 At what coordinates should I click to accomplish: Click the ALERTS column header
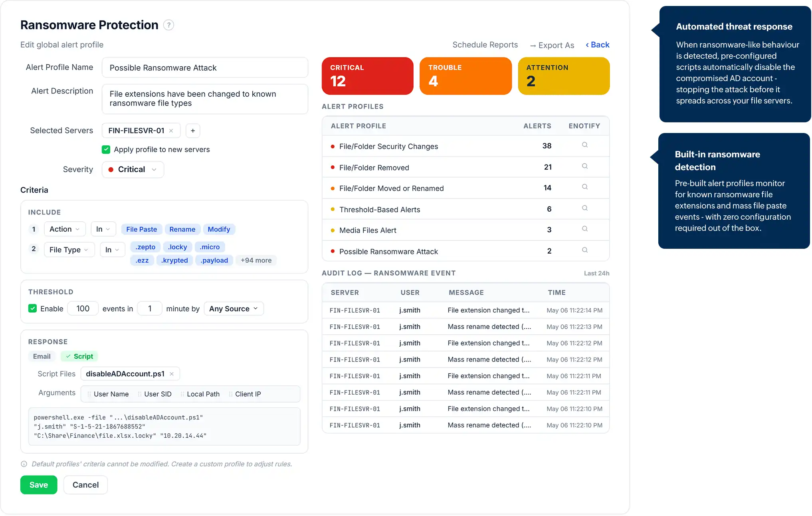(x=537, y=126)
